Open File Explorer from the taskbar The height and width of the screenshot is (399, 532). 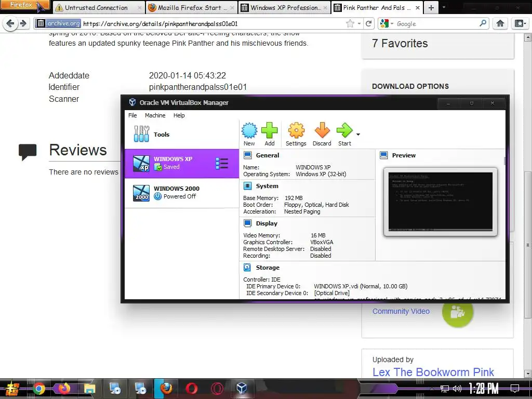(x=89, y=389)
